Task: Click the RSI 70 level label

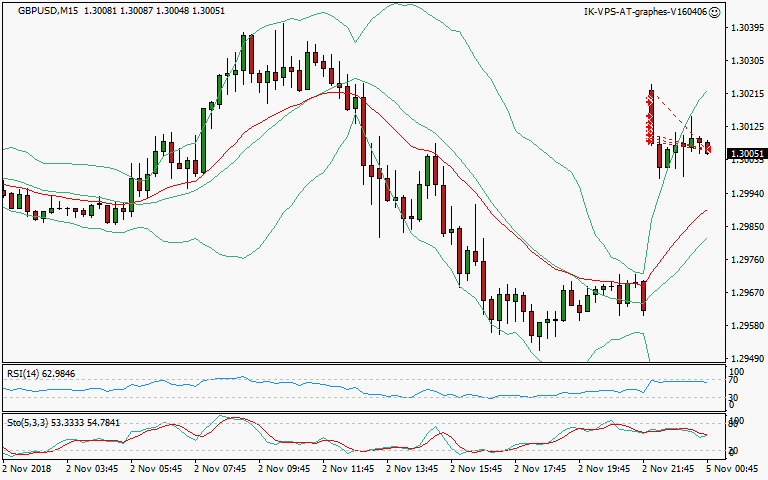Action: tap(733, 381)
